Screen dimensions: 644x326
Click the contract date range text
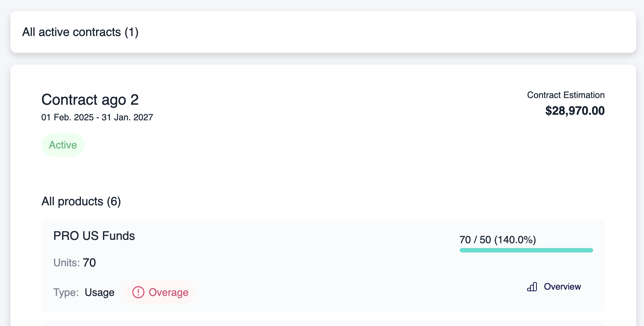click(97, 117)
